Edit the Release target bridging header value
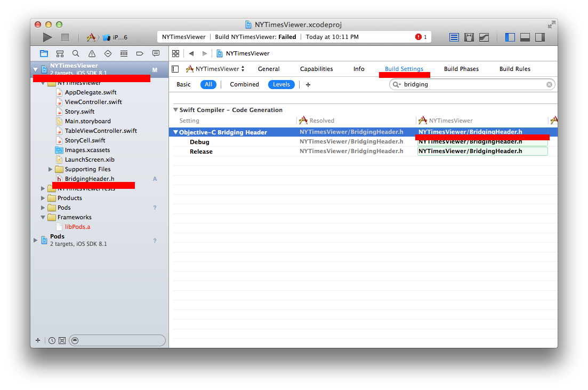 (482, 152)
